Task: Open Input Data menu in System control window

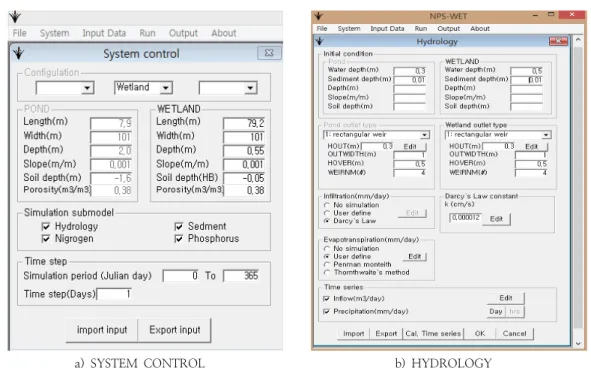Action: tap(104, 33)
